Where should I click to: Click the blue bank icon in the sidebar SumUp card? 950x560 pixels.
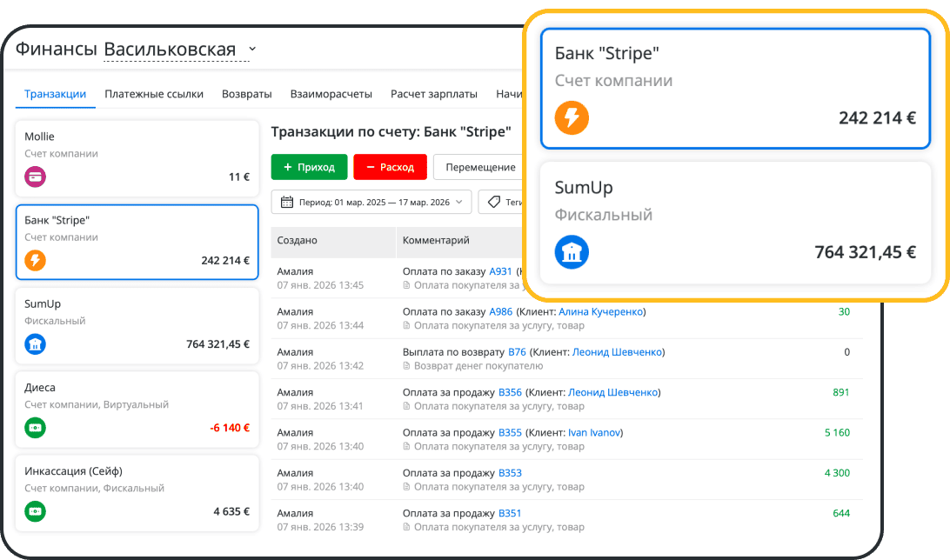coord(36,343)
